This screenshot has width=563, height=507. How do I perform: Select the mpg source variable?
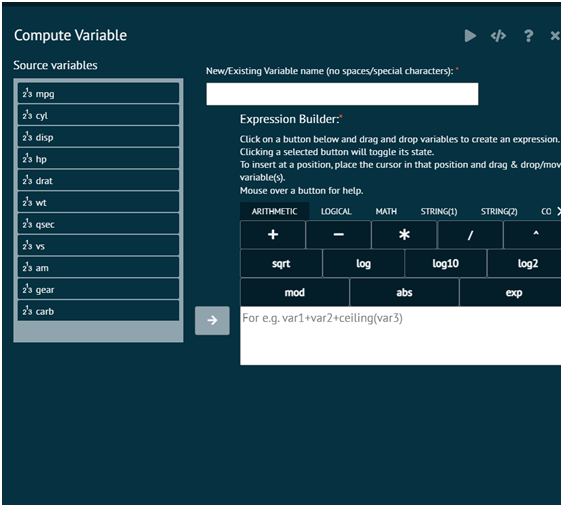[98, 94]
